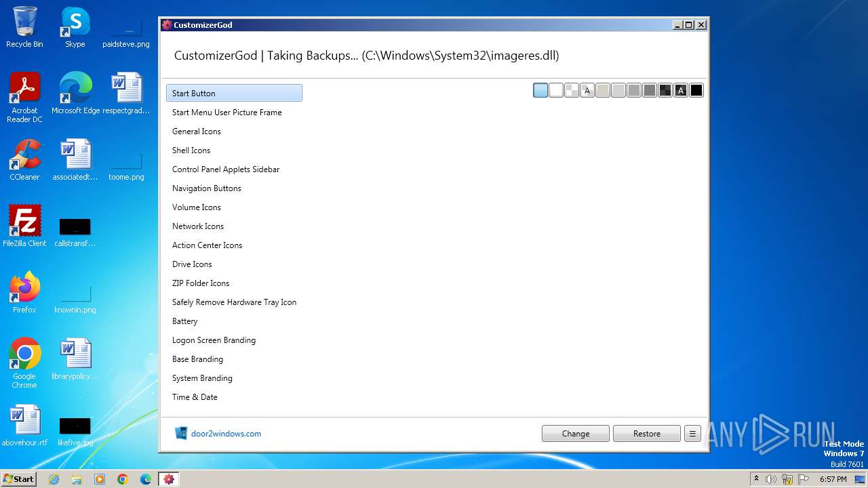
Task: Select the dark 'A' background swatch
Action: 681,90
